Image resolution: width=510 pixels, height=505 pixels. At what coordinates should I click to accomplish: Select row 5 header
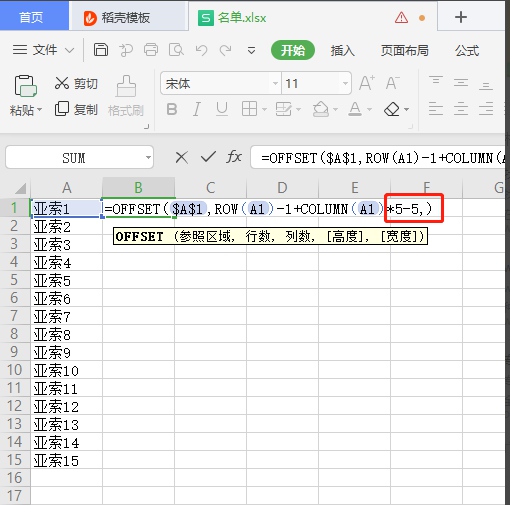pos(15,280)
